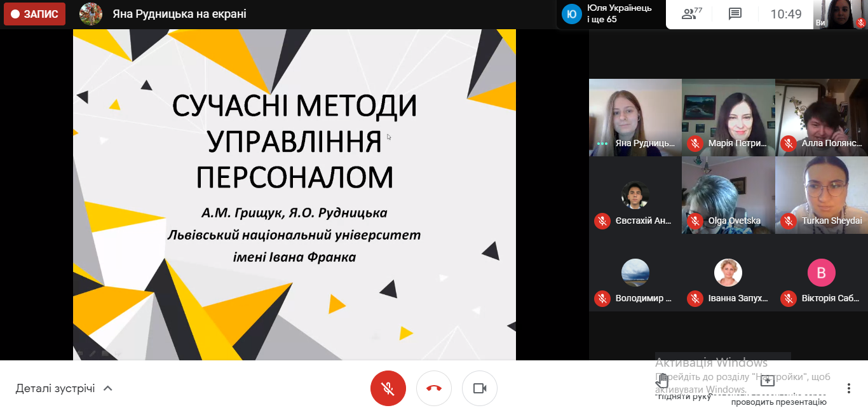Hang up the call with the red phone button
This screenshot has width=868, height=415.
pos(434,388)
